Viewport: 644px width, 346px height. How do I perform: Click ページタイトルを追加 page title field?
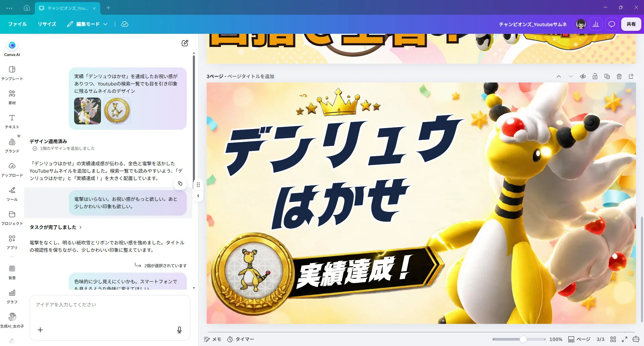pyautogui.click(x=251, y=76)
